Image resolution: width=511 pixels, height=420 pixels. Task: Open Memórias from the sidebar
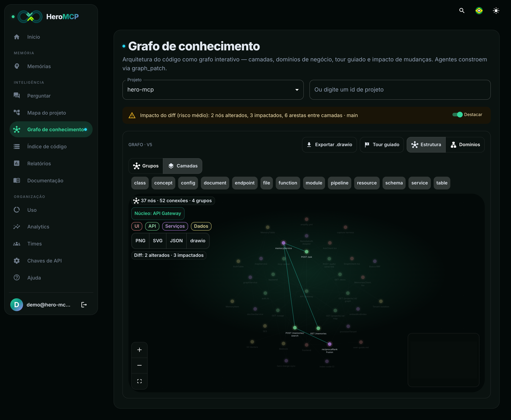(51, 66)
